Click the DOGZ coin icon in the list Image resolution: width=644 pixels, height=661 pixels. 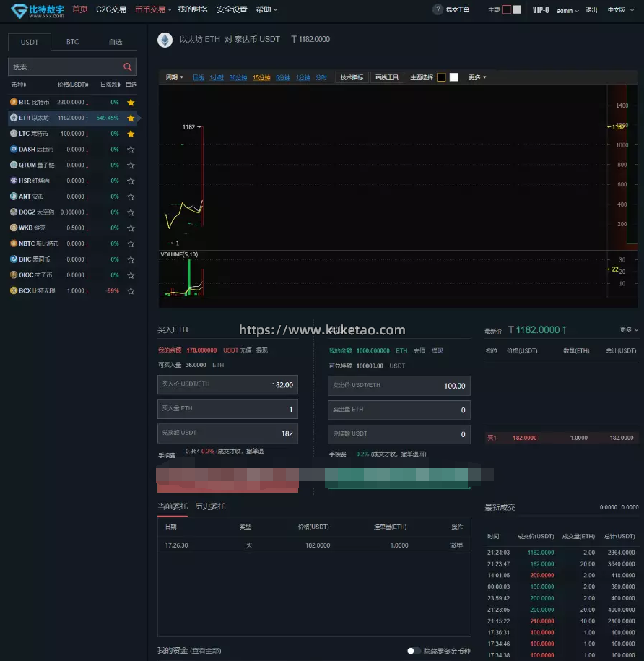[x=13, y=212]
